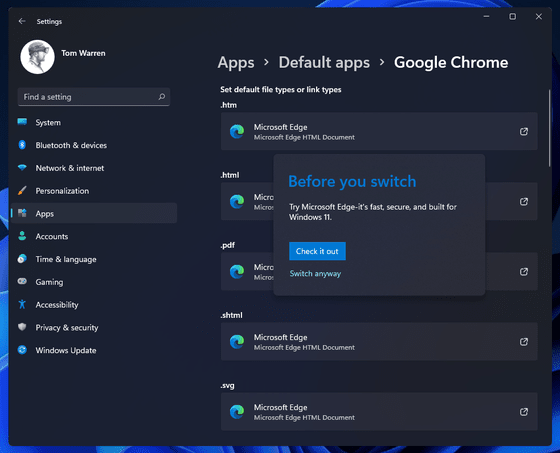Screen dimensions: 560x453
Task: Select Apps in the sidebar
Action: tap(94, 214)
